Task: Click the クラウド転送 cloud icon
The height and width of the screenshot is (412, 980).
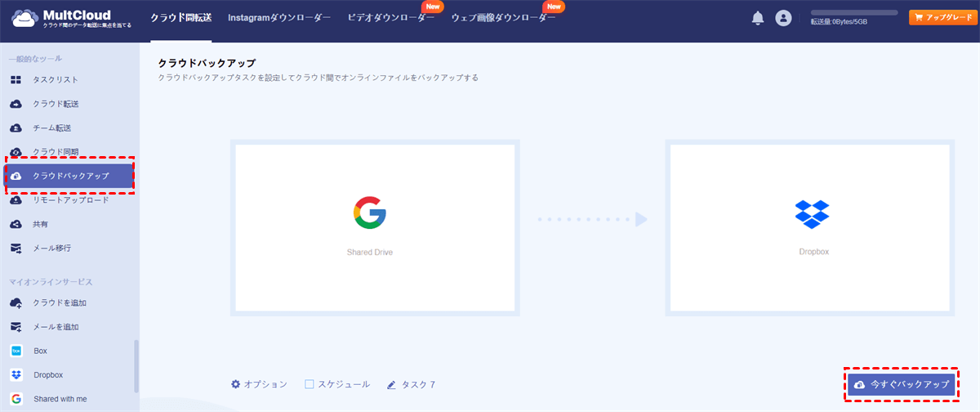Action: 16,104
